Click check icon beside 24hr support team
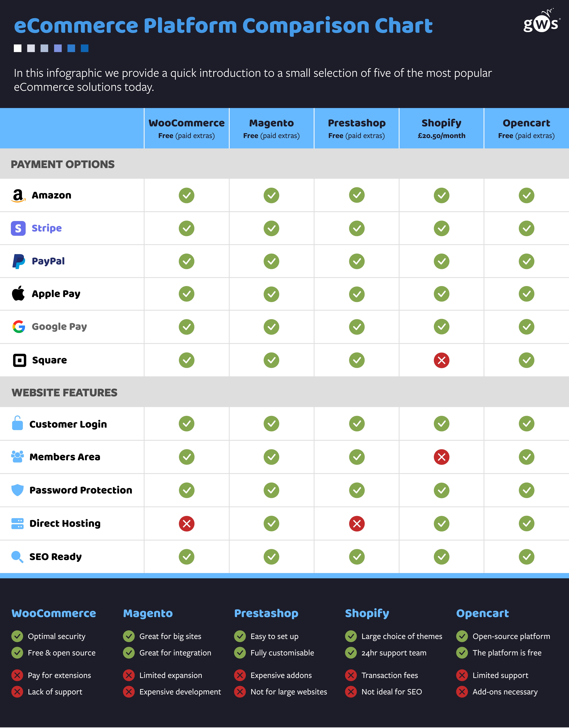This screenshot has width=569, height=728. click(351, 653)
